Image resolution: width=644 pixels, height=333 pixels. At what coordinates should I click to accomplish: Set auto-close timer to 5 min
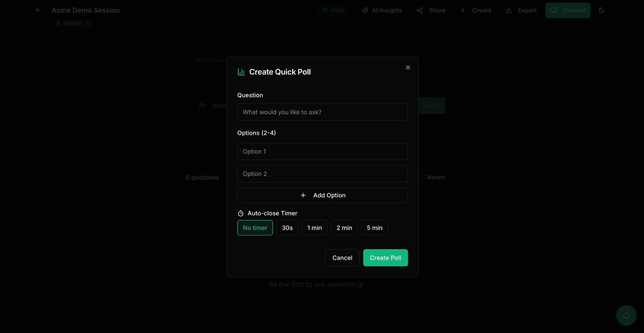(x=374, y=228)
